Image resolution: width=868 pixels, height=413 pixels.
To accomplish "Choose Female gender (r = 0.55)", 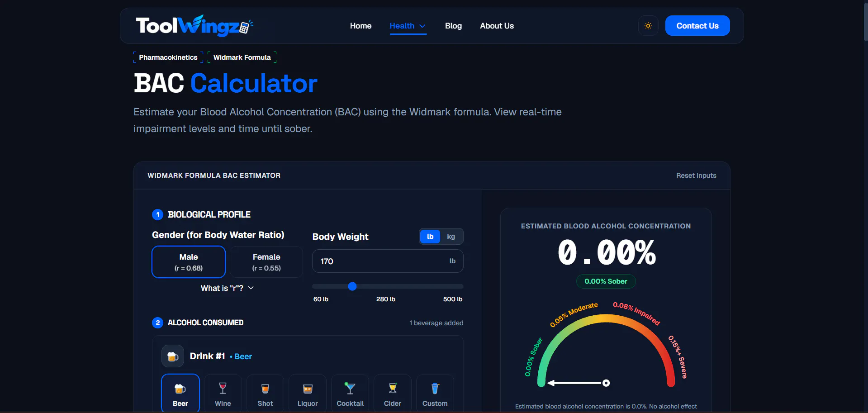I will (266, 262).
